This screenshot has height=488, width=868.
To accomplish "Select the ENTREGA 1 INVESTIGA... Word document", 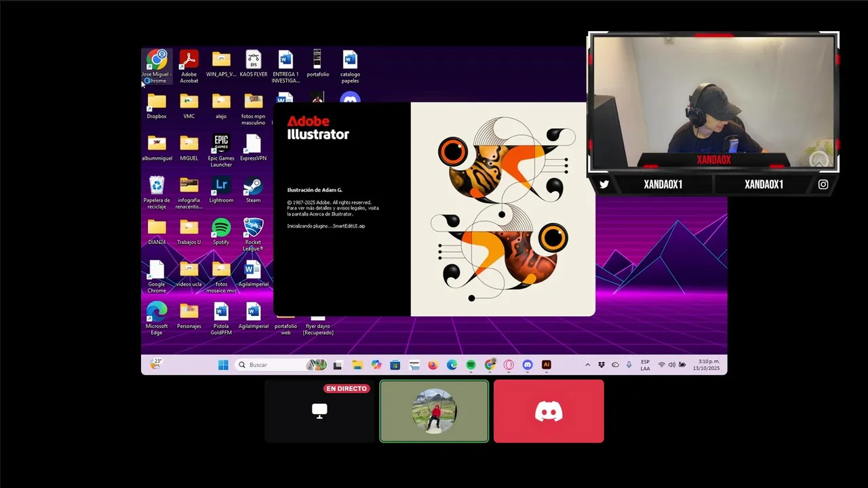I will click(x=285, y=66).
